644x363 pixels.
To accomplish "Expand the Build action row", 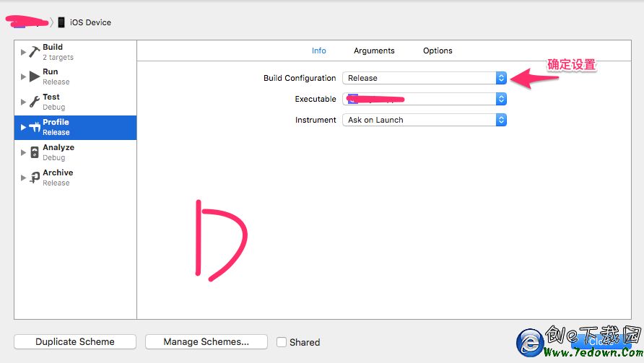I will pyautogui.click(x=23, y=52).
